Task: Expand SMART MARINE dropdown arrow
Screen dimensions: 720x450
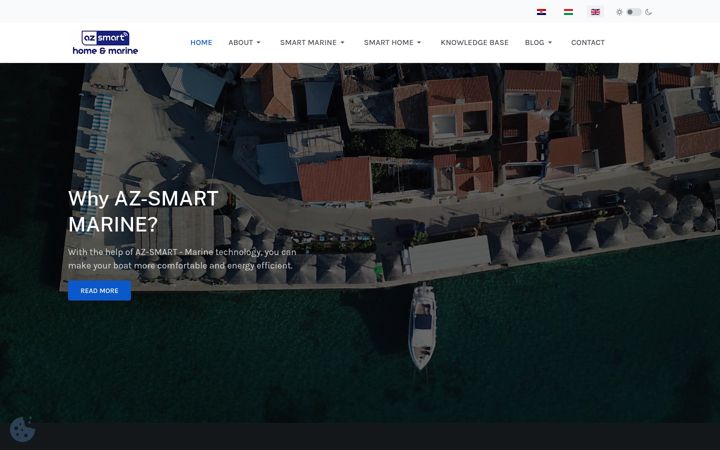Action: [342, 42]
